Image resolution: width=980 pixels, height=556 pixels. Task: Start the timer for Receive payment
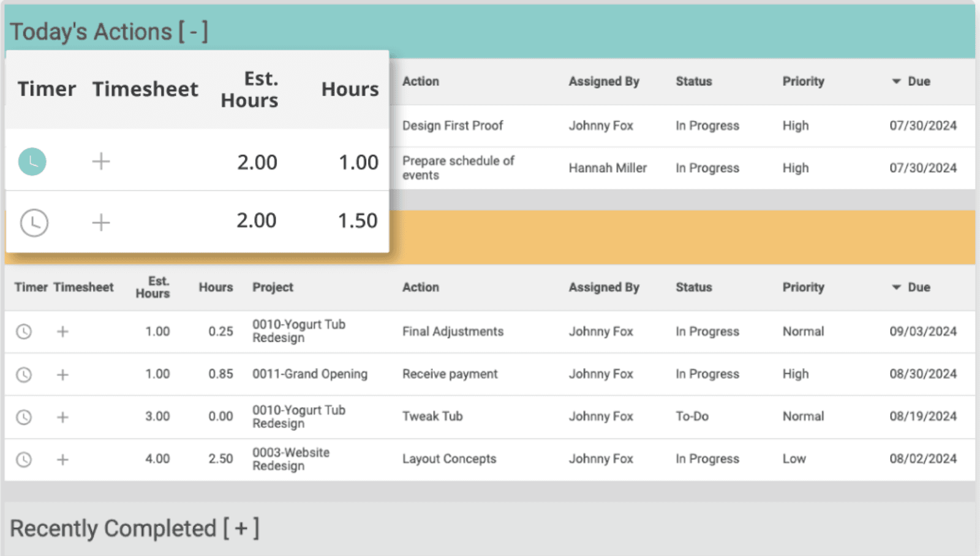23,374
